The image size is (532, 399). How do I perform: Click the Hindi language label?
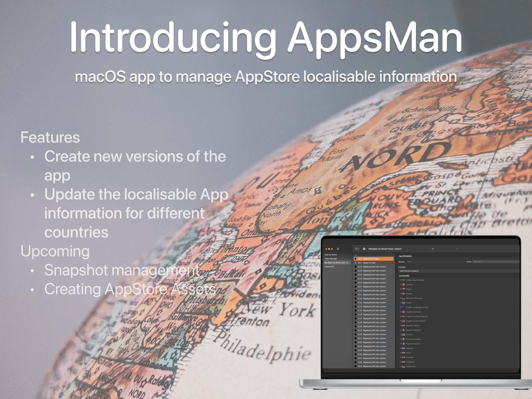pos(408,353)
